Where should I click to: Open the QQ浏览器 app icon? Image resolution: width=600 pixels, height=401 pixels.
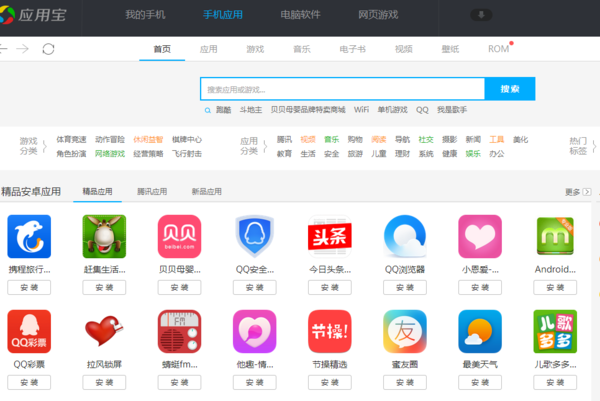point(405,236)
